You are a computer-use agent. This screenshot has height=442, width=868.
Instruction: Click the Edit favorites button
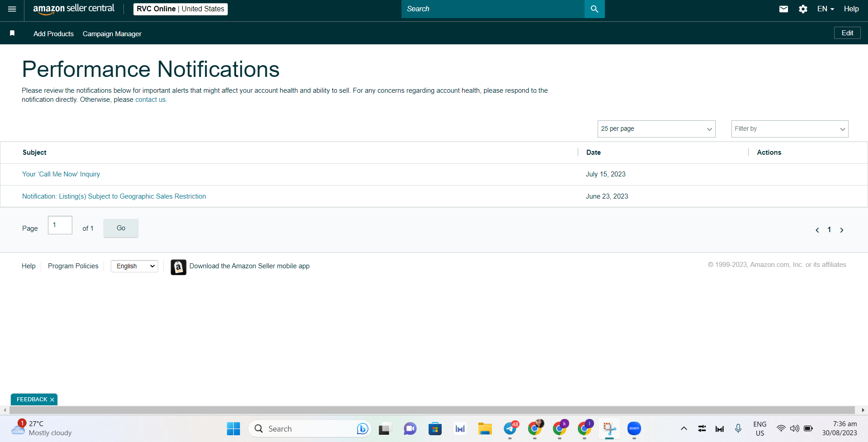[847, 33]
